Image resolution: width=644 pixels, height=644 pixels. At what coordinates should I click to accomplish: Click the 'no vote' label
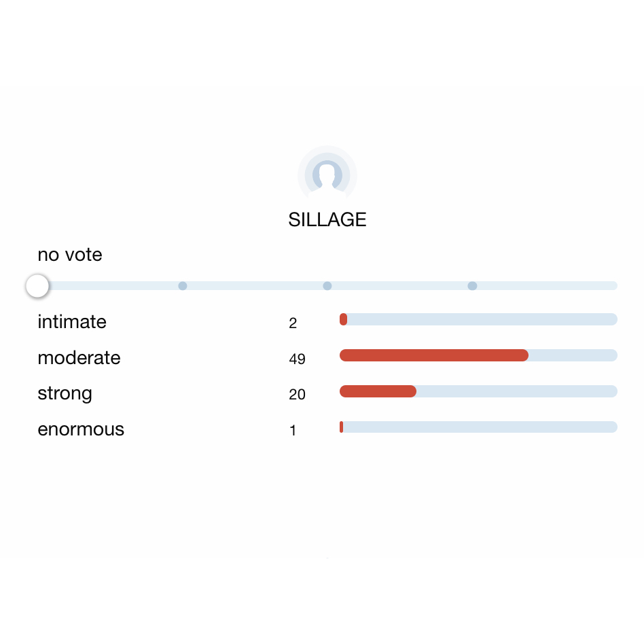click(x=70, y=255)
